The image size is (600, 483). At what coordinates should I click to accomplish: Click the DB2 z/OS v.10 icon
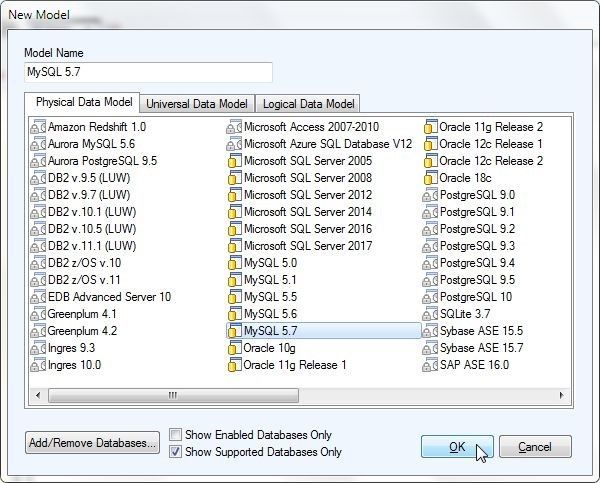(38, 263)
